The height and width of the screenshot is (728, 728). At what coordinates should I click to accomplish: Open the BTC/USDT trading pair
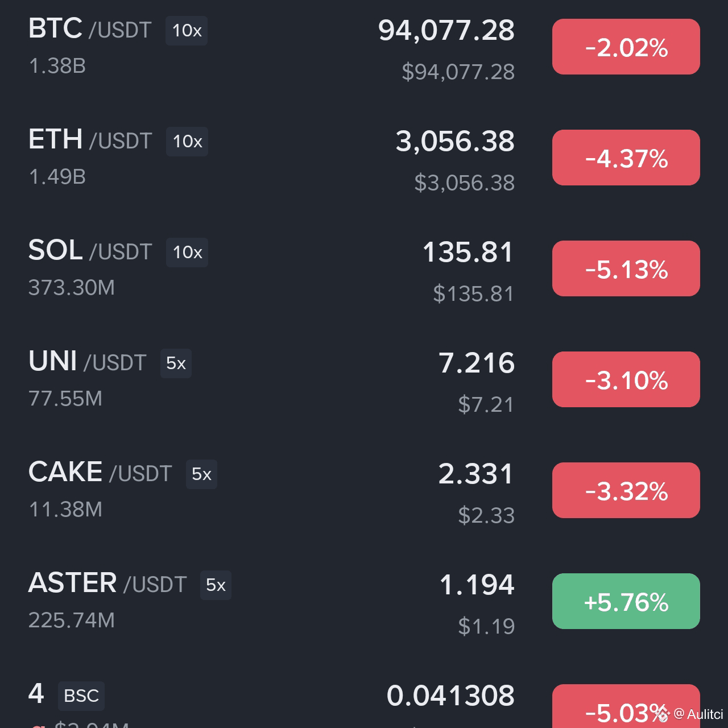point(90,28)
